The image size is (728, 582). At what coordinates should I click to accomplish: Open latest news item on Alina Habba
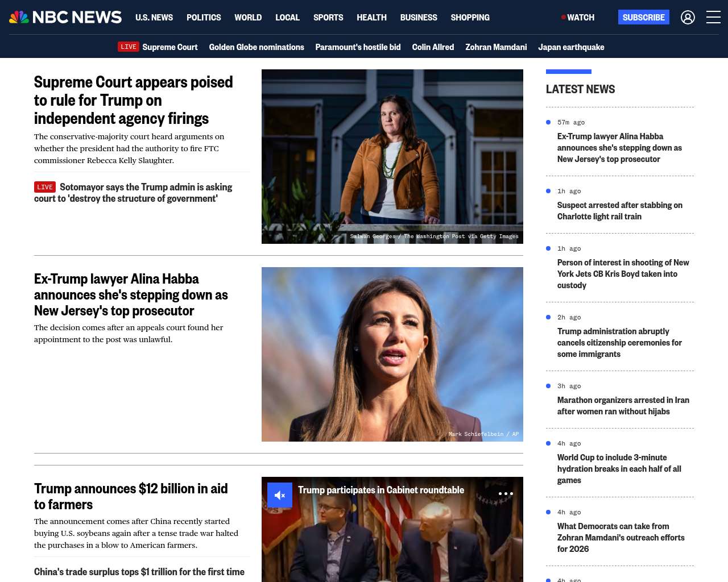619,148
